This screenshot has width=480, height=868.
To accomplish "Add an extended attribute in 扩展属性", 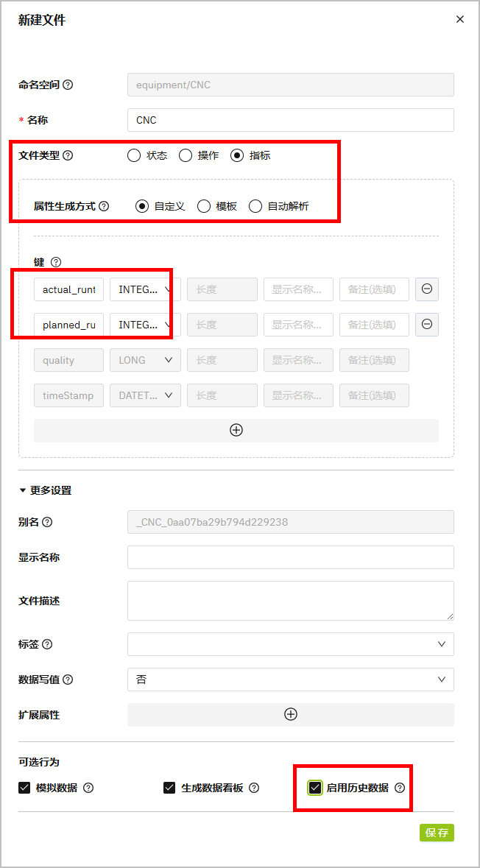I will click(291, 714).
